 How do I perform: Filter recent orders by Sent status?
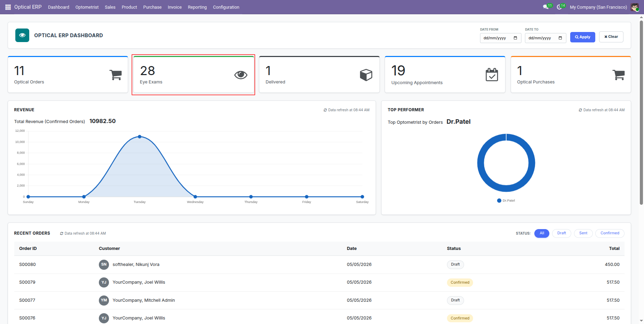583,233
